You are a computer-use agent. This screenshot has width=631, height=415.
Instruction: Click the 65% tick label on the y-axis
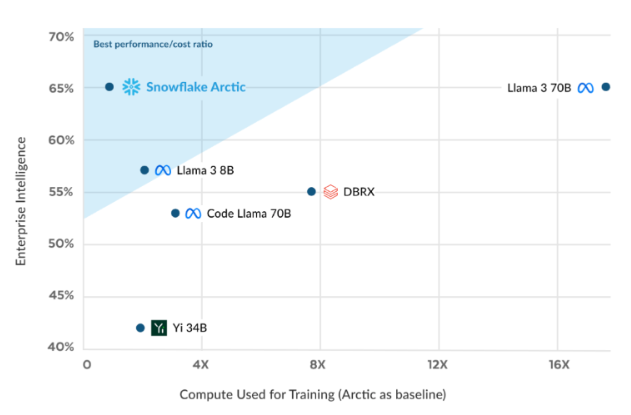coord(61,88)
